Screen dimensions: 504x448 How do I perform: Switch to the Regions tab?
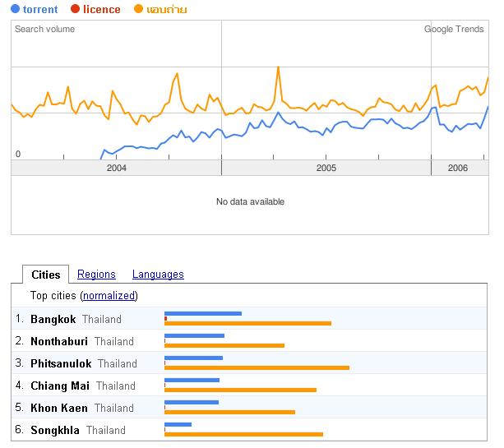[x=96, y=275]
